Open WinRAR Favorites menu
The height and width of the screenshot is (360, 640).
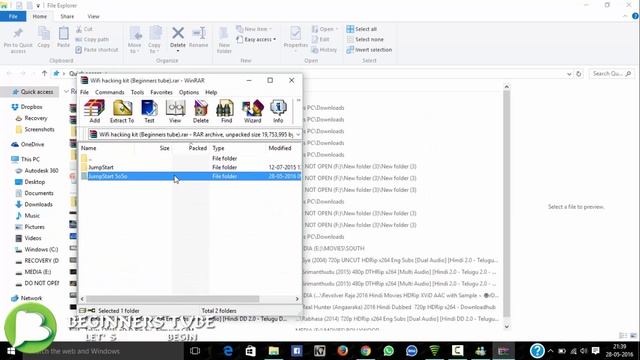(x=161, y=92)
